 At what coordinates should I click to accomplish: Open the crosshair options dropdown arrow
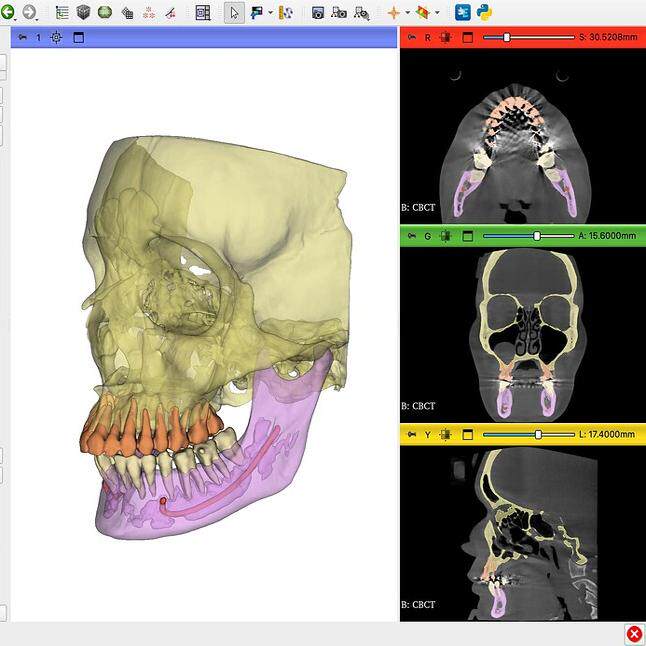click(x=407, y=13)
